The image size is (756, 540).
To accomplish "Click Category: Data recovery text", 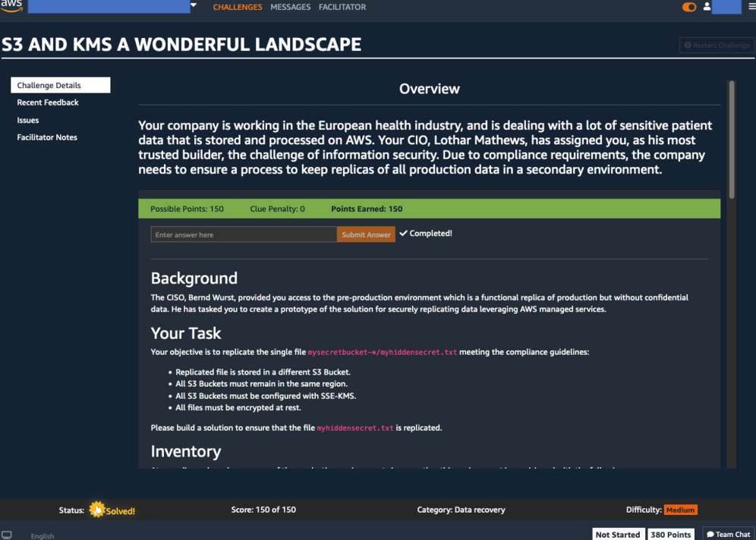I will pos(461,510).
